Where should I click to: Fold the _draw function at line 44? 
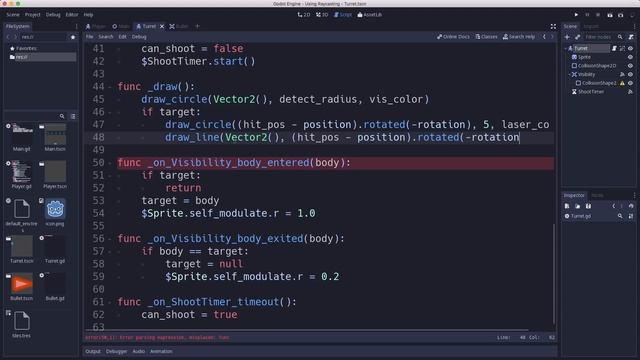(x=110, y=87)
